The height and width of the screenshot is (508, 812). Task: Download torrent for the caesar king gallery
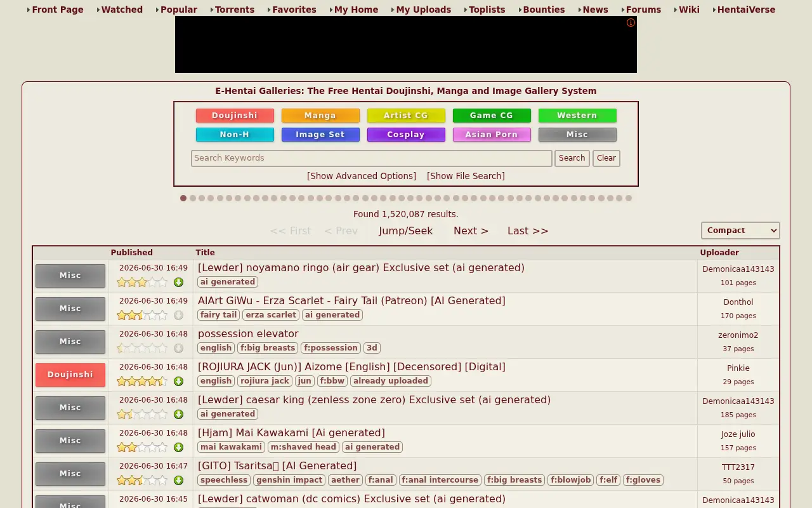pos(178,414)
